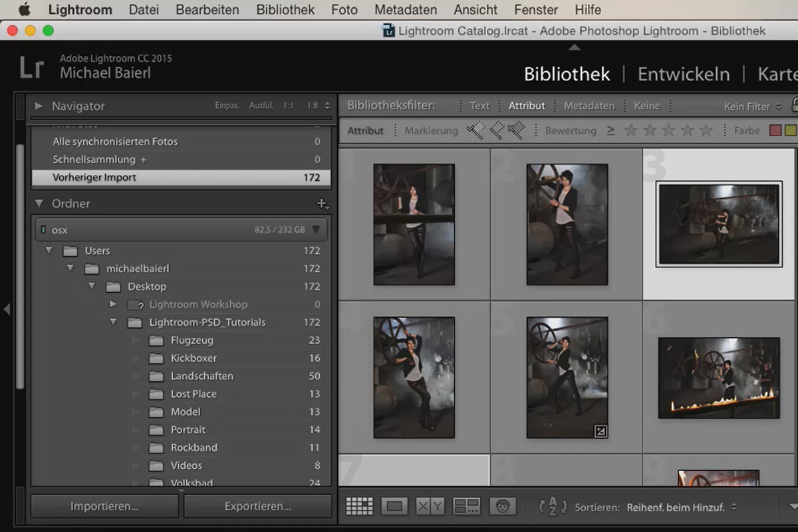The height and width of the screenshot is (532, 798).
Task: Filter by yellow color label
Action: (790, 130)
